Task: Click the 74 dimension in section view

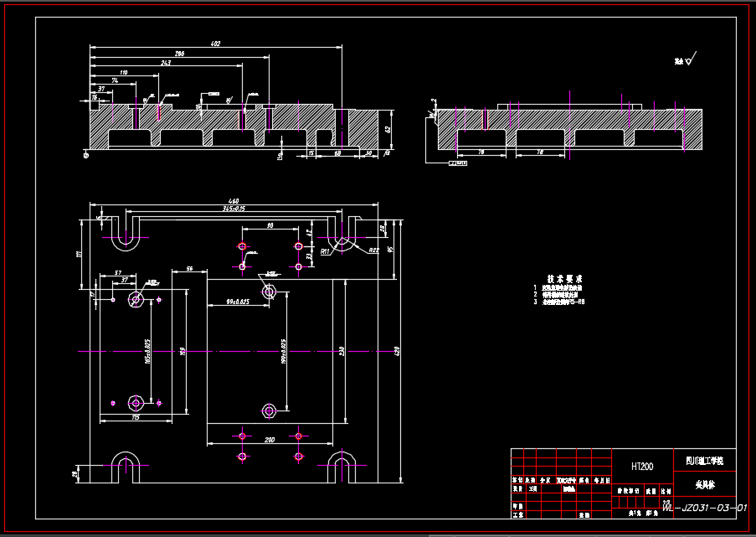Action: (x=115, y=80)
